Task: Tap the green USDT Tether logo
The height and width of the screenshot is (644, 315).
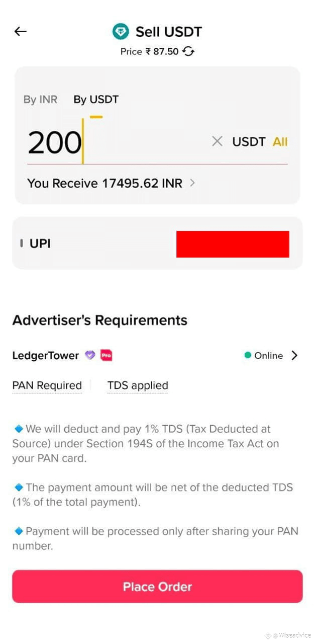Action: pyautogui.click(x=121, y=32)
